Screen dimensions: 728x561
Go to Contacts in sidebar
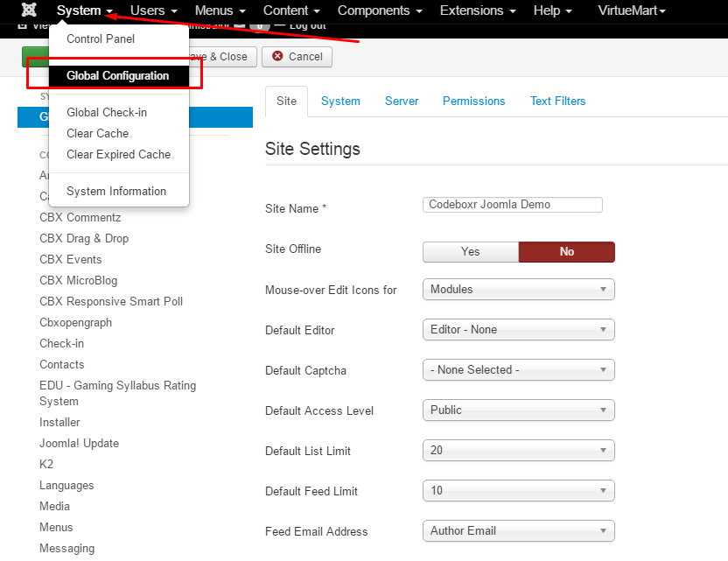[62, 365]
